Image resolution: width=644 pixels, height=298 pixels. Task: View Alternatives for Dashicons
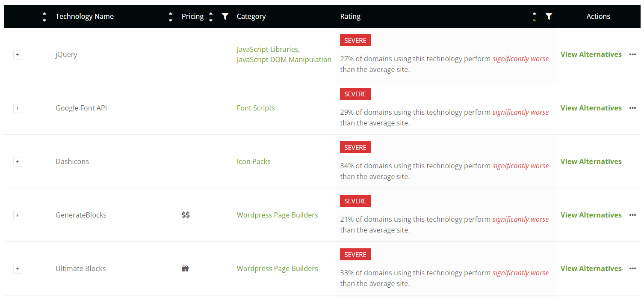point(591,161)
